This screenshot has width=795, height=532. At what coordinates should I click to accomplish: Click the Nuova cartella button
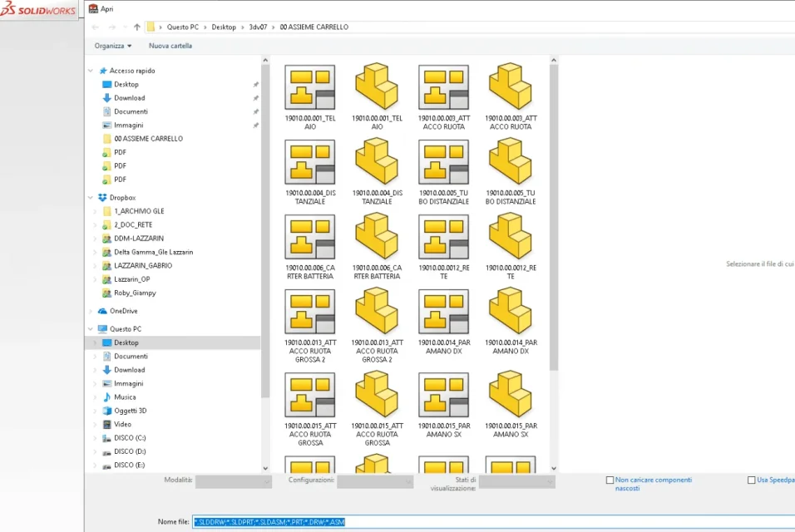pyautogui.click(x=170, y=46)
